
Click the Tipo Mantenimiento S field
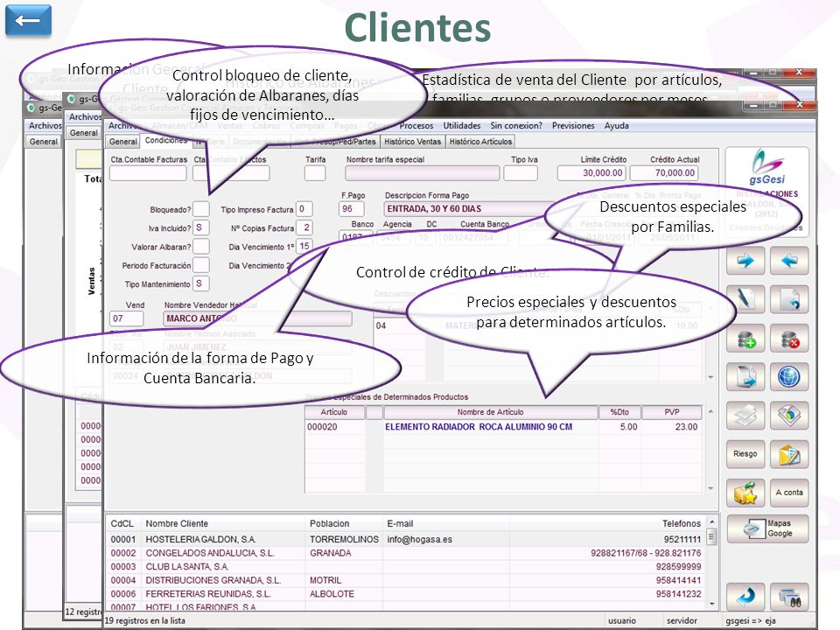point(201,283)
